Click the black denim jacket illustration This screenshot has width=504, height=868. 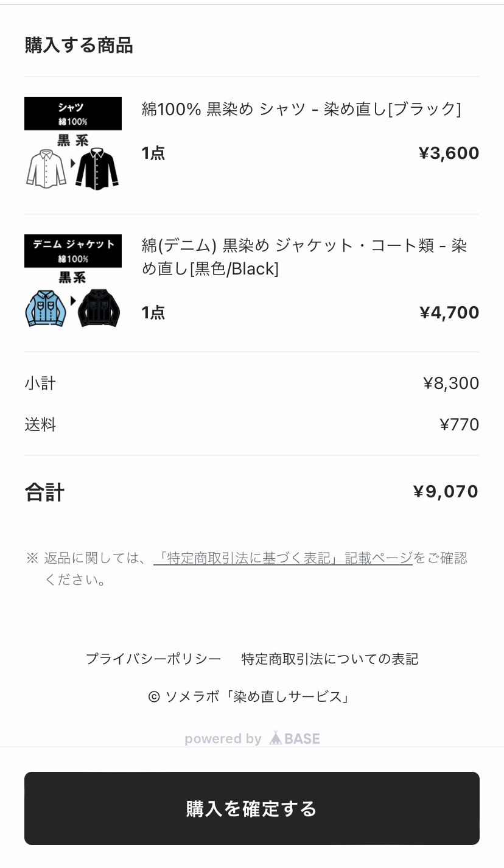click(x=98, y=308)
